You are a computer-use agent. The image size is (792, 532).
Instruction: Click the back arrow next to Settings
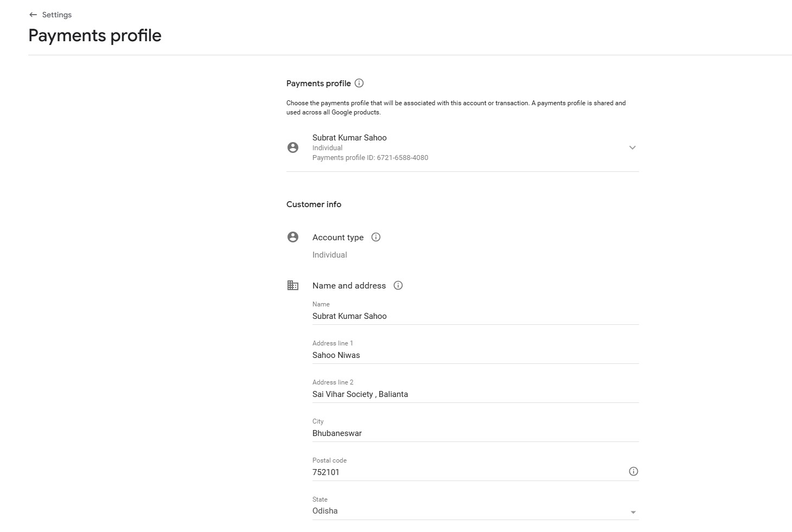33,15
